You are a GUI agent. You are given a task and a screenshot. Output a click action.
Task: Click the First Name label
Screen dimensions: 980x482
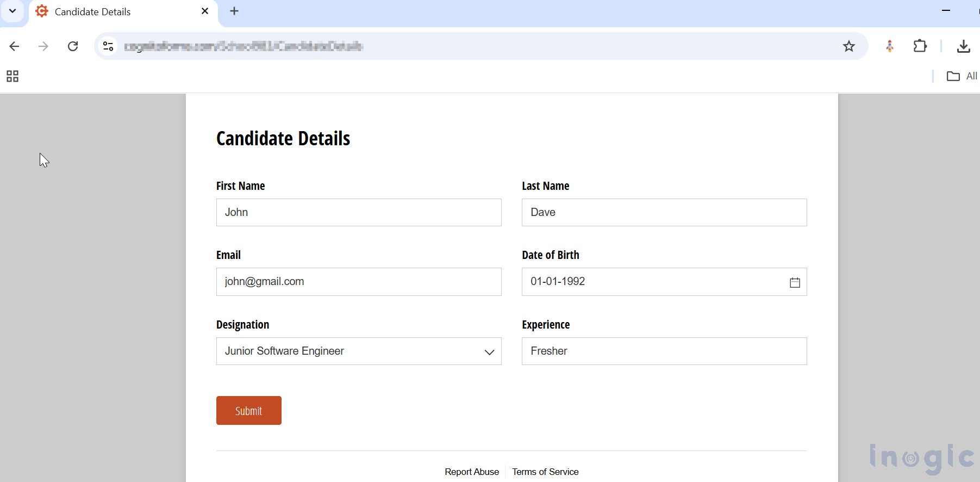240,186
